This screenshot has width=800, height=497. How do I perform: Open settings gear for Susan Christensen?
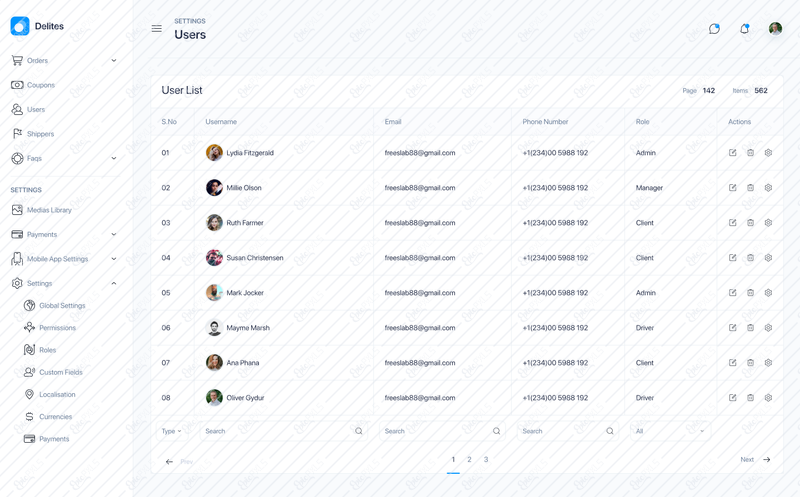[768, 258]
